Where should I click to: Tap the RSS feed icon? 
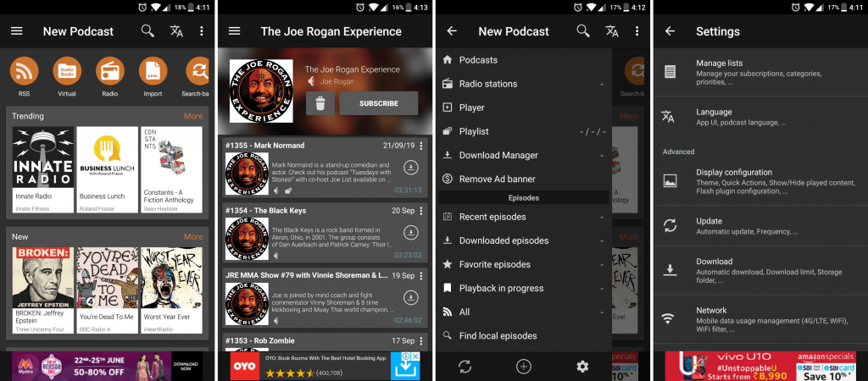24,71
